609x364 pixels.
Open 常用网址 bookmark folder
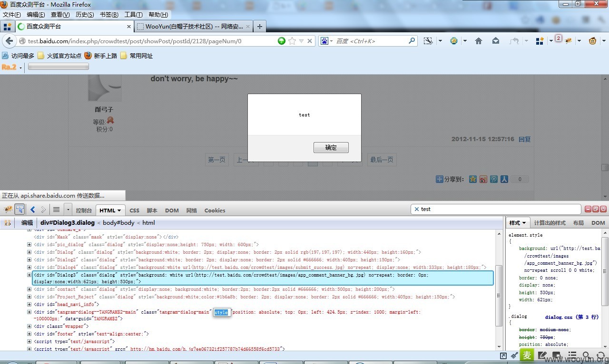[x=137, y=56]
